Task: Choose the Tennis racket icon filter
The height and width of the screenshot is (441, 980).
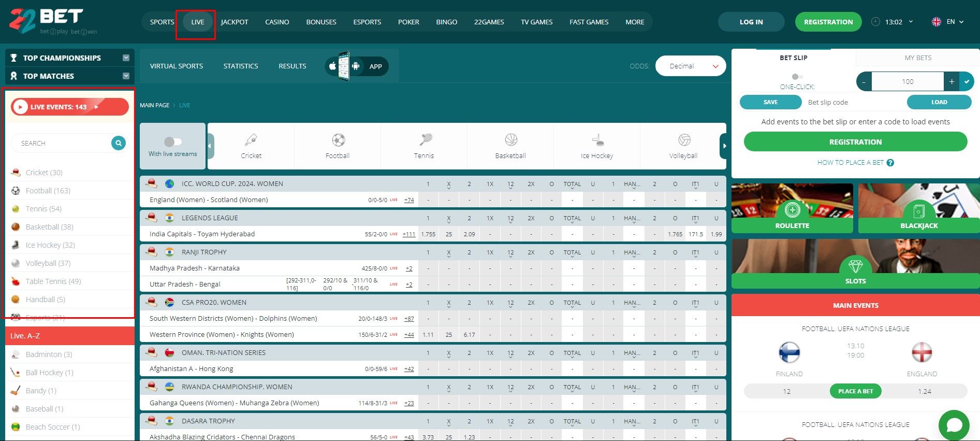Action: point(425,140)
